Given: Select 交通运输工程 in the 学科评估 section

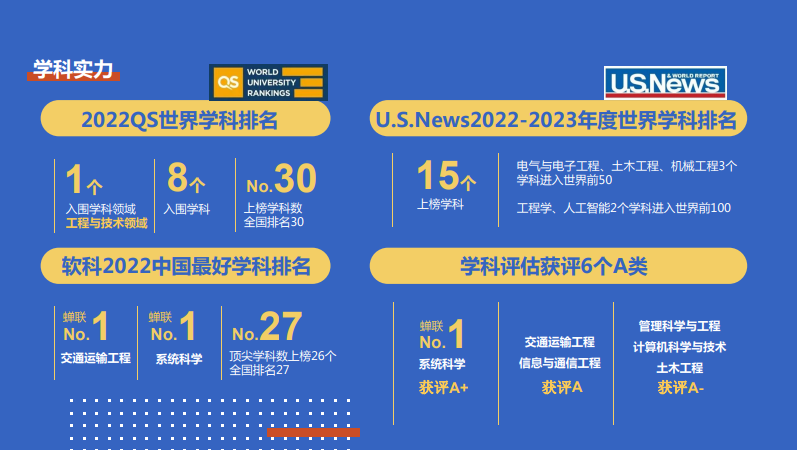Looking at the screenshot, I should (x=560, y=342).
